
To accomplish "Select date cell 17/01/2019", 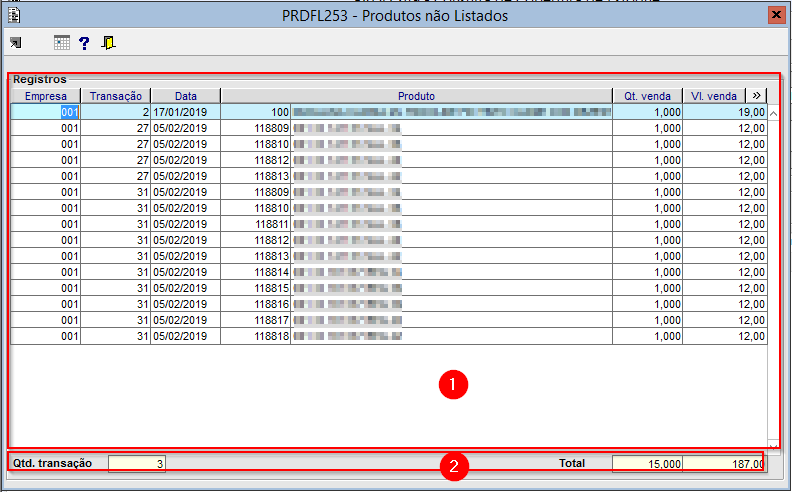I will click(x=186, y=112).
